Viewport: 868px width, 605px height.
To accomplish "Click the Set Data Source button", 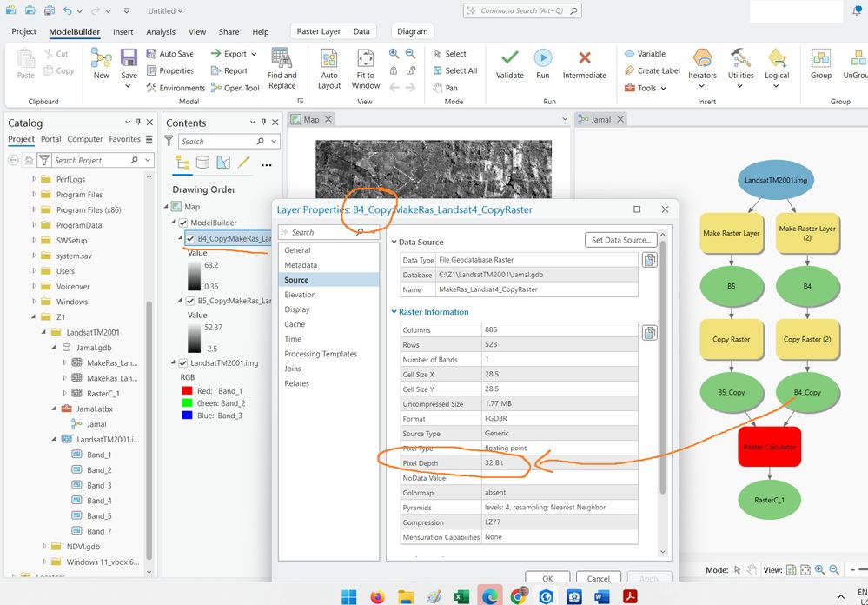I will coord(620,240).
